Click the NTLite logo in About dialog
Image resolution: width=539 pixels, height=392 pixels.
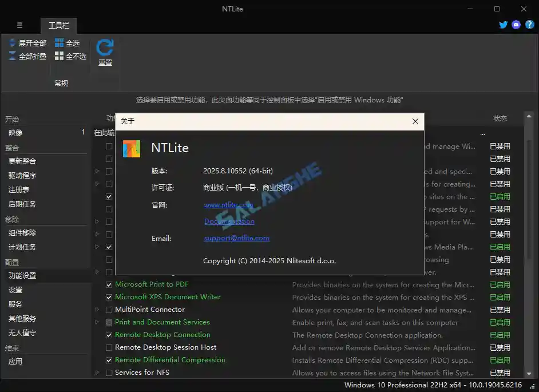coord(132,149)
